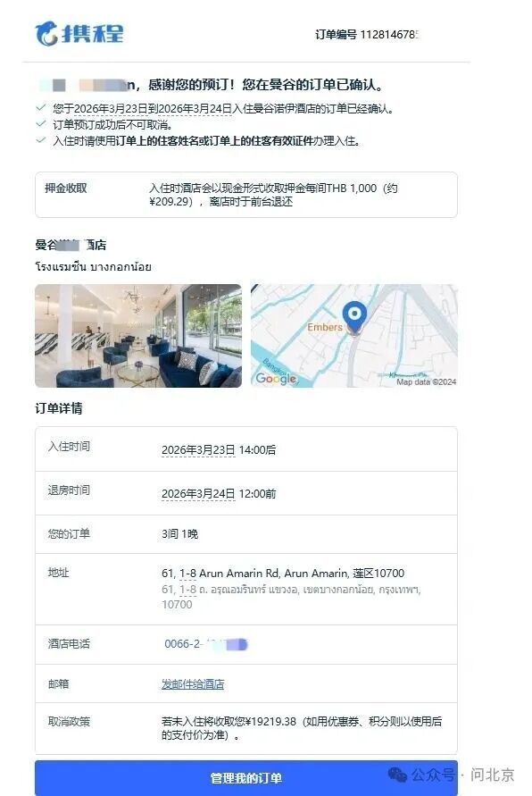Click the WeChat icon in the watermark
Screen dimensions: 532x796
(397, 775)
